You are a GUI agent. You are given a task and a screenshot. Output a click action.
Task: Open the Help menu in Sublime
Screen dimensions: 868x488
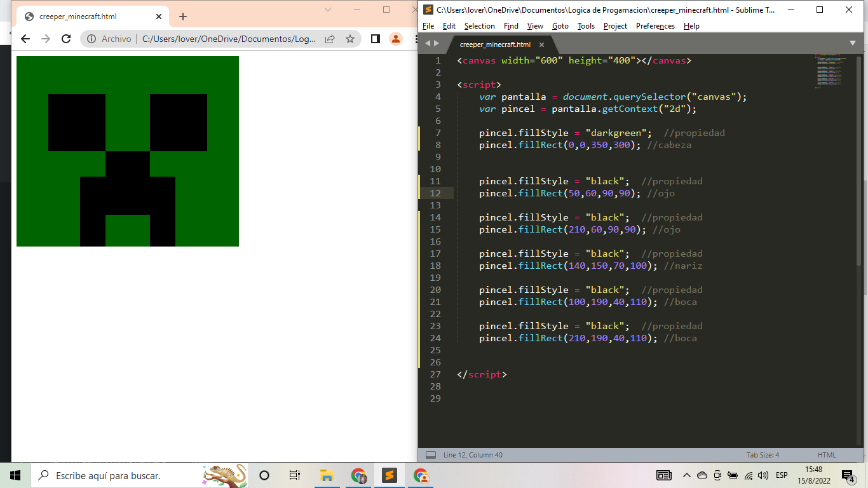[691, 26]
